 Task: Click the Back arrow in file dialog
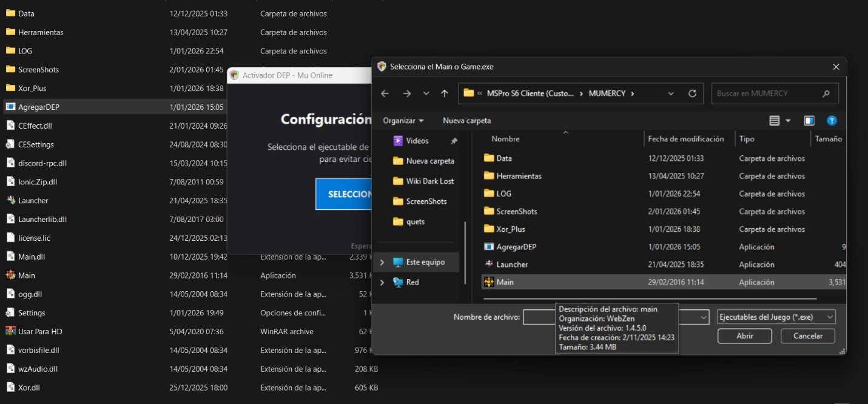click(x=385, y=93)
